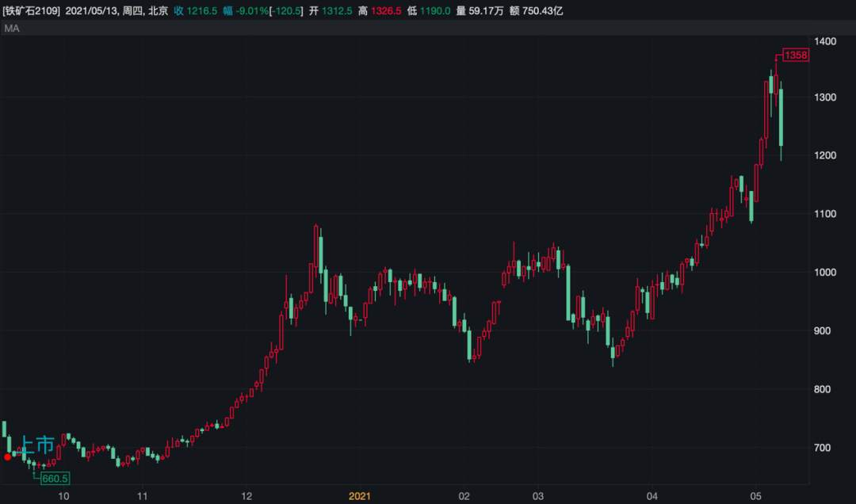The width and height of the screenshot is (856, 504).
Task: Click the 660.5 low price tag
Action: (55, 479)
